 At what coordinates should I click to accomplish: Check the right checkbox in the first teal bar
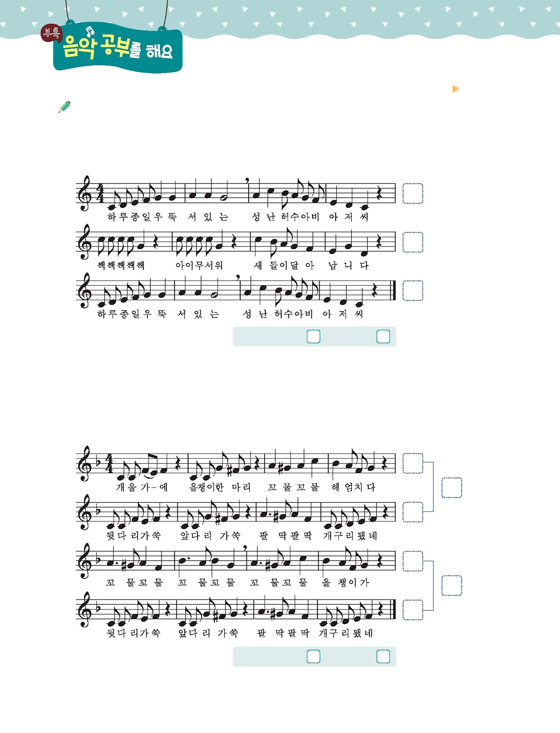click(x=383, y=337)
